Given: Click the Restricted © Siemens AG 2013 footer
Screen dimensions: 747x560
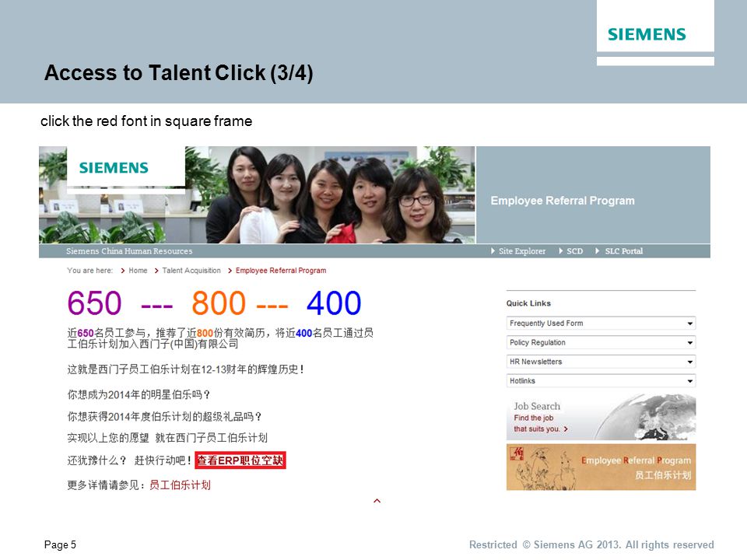Looking at the screenshot, I should [591, 544].
